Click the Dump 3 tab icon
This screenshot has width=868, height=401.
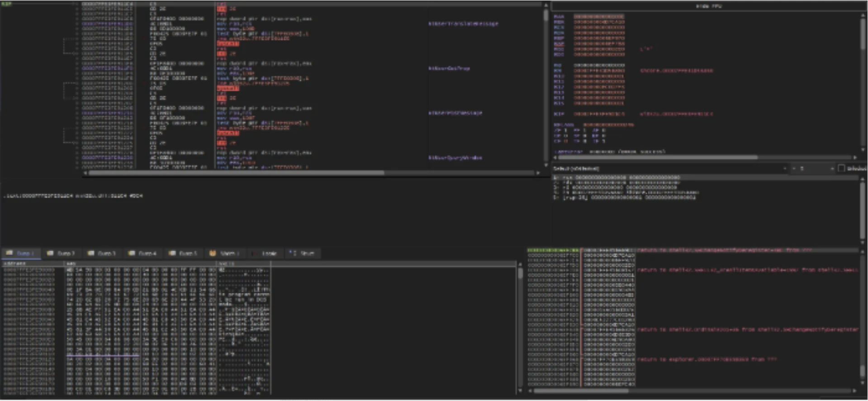tap(91, 253)
